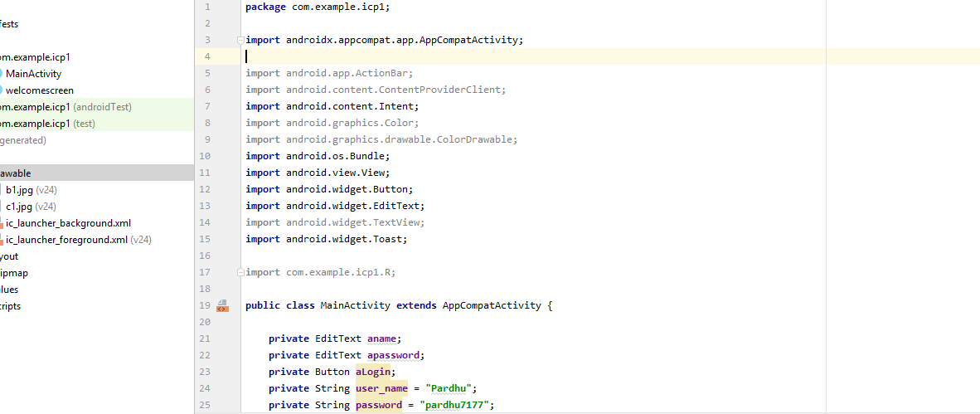Select the icp1 (test) package
Screen dimensions: 980x414
(x=97, y=124)
